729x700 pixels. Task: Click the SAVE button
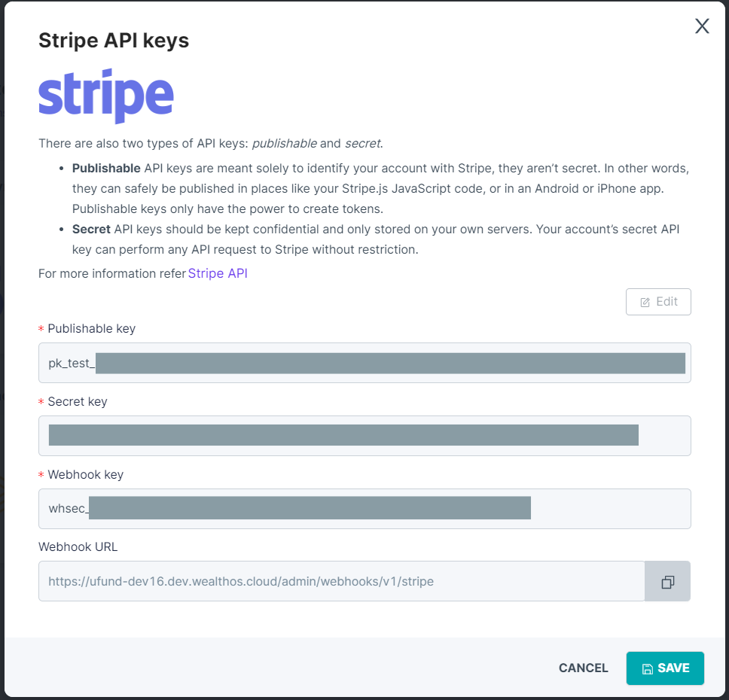coord(665,668)
